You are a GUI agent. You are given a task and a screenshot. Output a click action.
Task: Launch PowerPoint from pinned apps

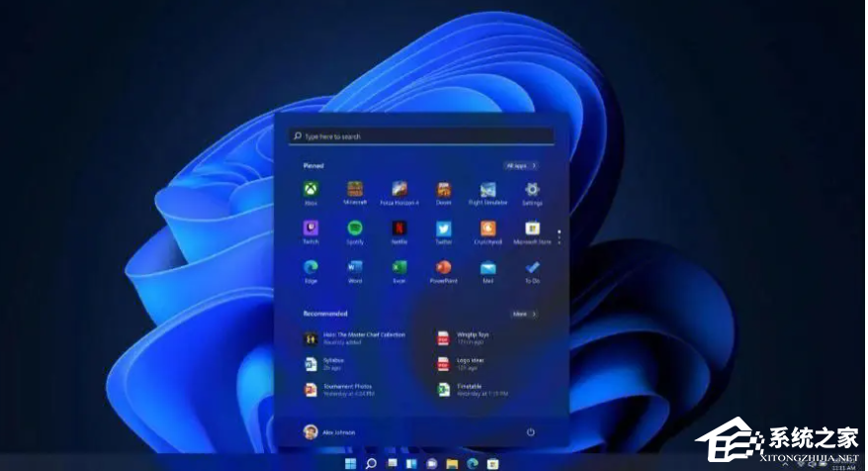point(444,268)
